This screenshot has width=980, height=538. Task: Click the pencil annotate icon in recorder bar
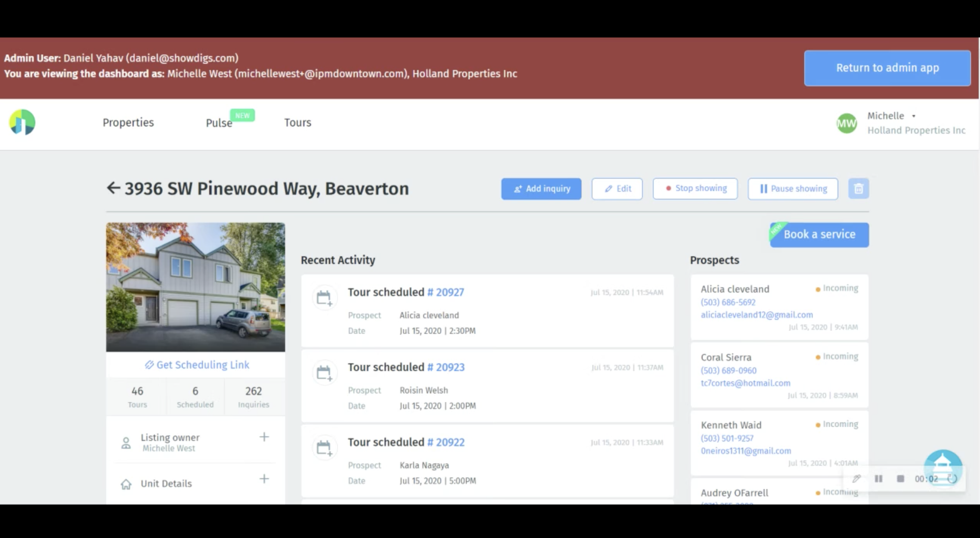pyautogui.click(x=856, y=479)
